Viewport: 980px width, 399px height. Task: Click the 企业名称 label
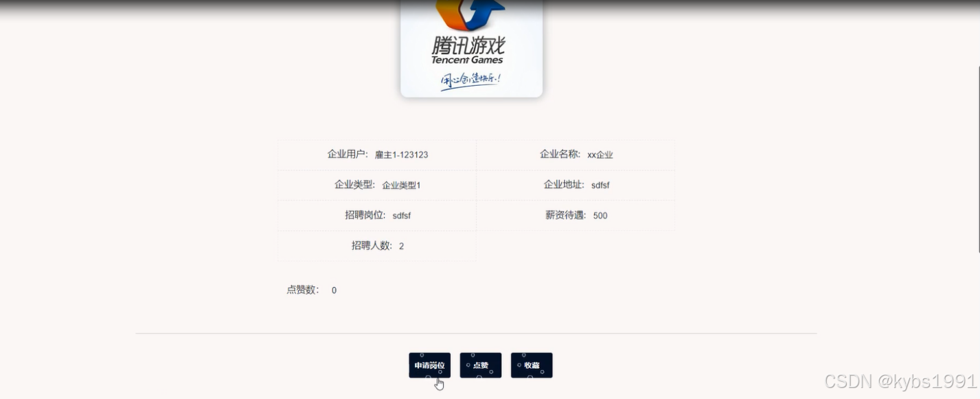(x=560, y=155)
